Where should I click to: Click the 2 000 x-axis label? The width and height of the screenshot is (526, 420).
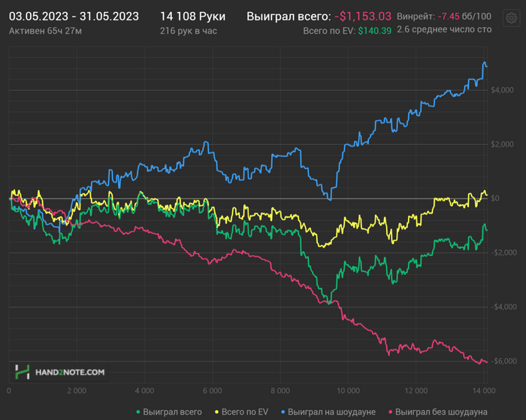77,391
